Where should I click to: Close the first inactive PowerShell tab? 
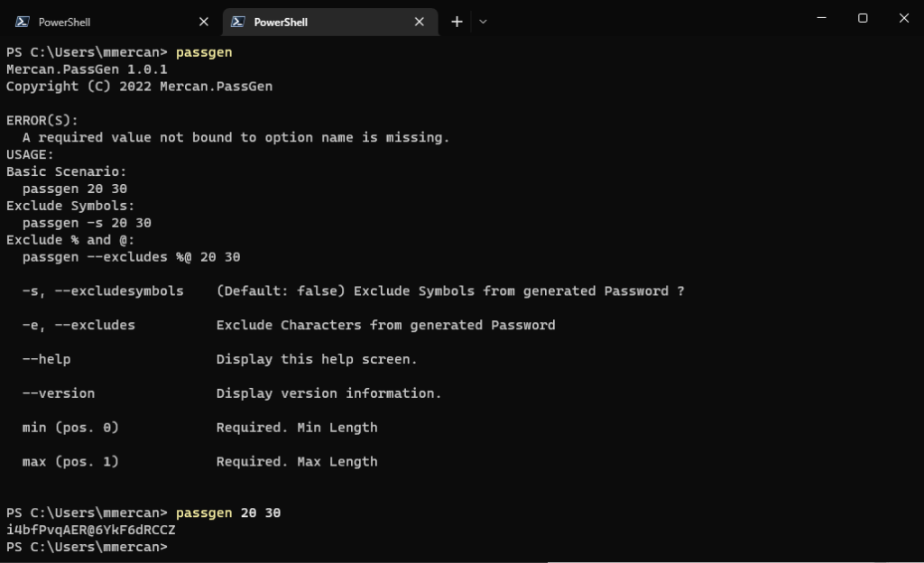pyautogui.click(x=203, y=22)
